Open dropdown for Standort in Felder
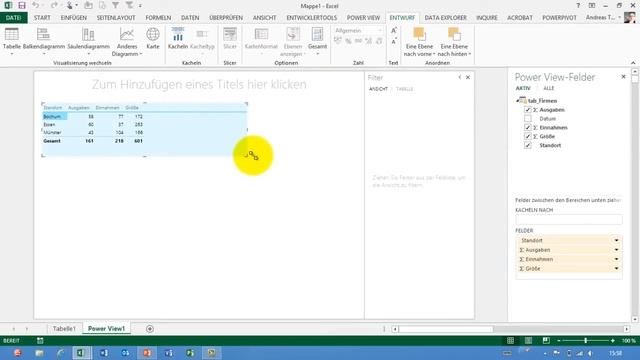Screen dimensions: 640x360 (x=616, y=240)
